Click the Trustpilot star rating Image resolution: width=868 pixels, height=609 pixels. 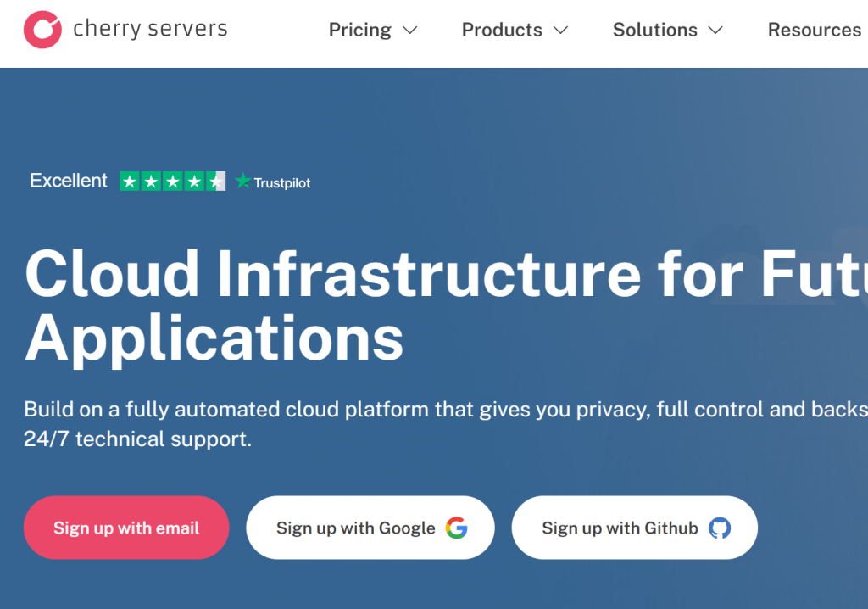coord(173,182)
